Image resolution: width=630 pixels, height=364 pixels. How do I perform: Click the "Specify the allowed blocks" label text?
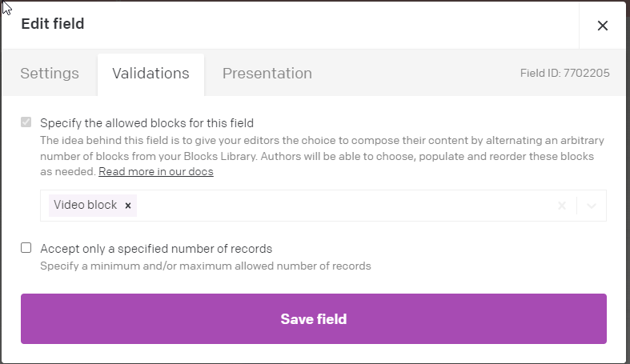click(x=146, y=123)
